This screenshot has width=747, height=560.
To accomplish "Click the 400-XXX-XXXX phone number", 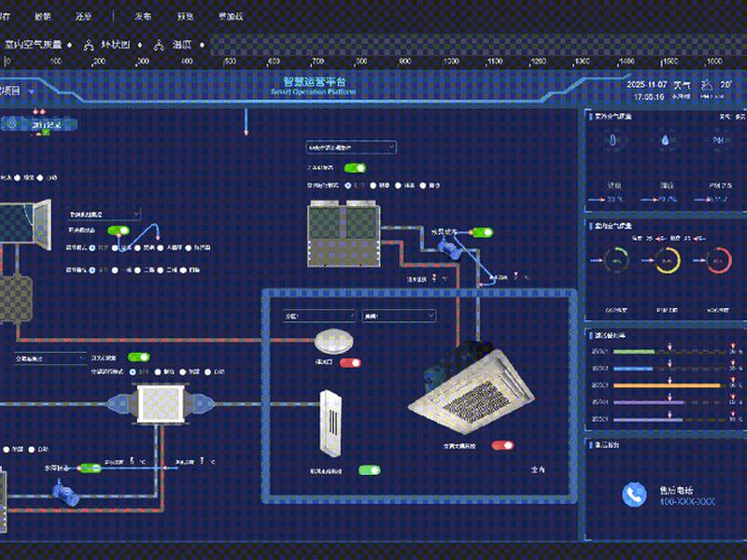I will coord(687,502).
